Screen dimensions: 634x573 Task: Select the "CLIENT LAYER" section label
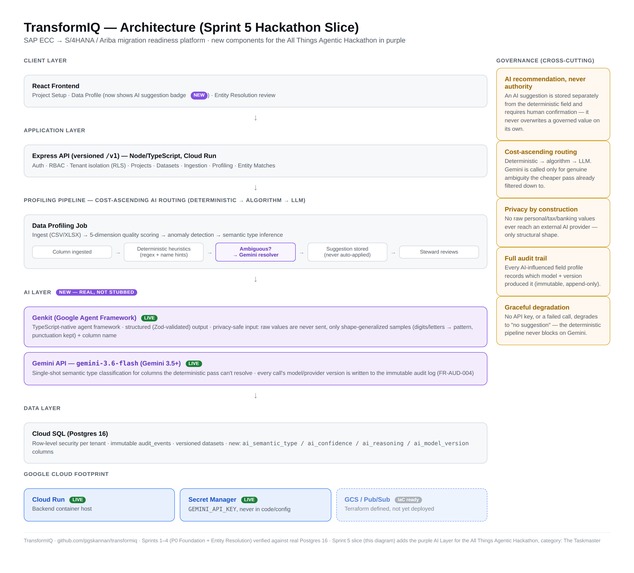click(45, 60)
